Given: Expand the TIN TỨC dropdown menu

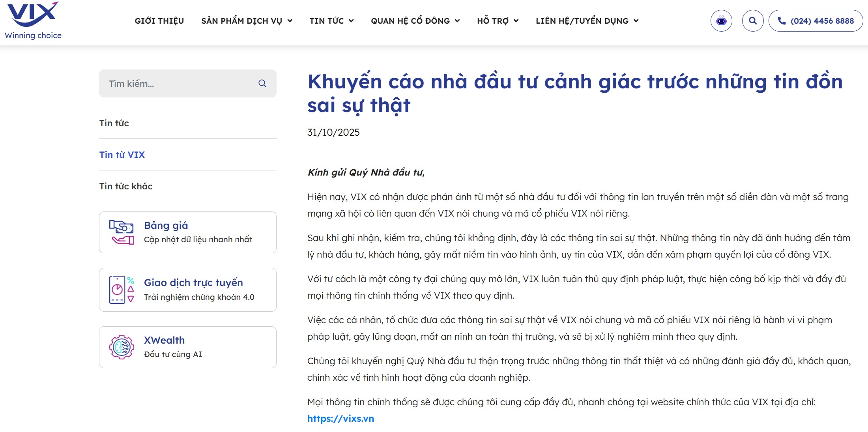Looking at the screenshot, I should tap(331, 21).
